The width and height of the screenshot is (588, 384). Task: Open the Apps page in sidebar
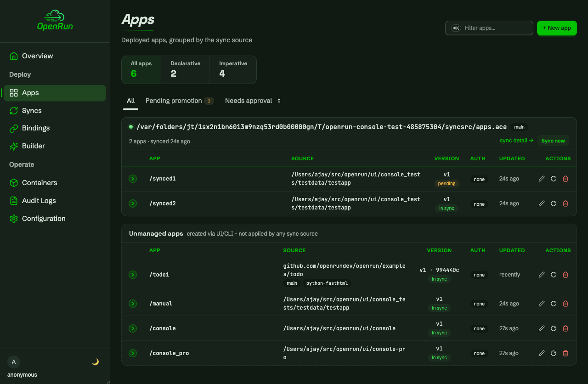point(55,93)
